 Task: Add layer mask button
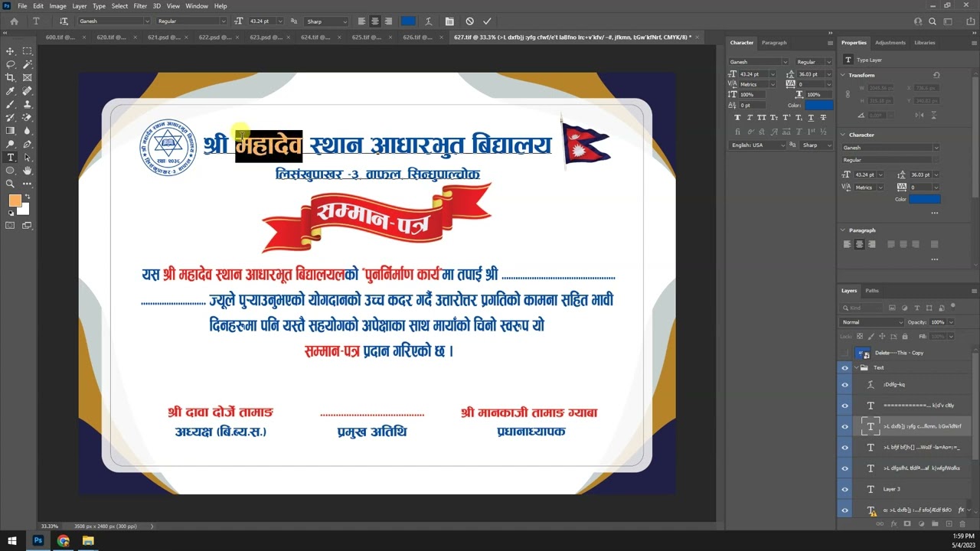click(x=907, y=524)
